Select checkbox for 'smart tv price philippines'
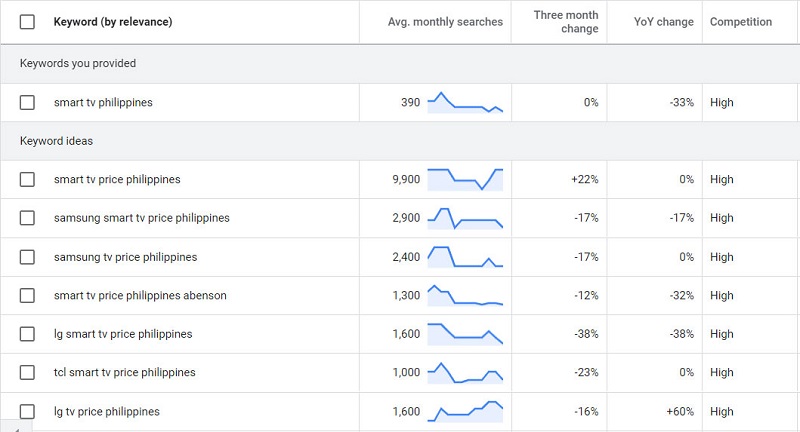This screenshot has width=800, height=432. (27, 180)
